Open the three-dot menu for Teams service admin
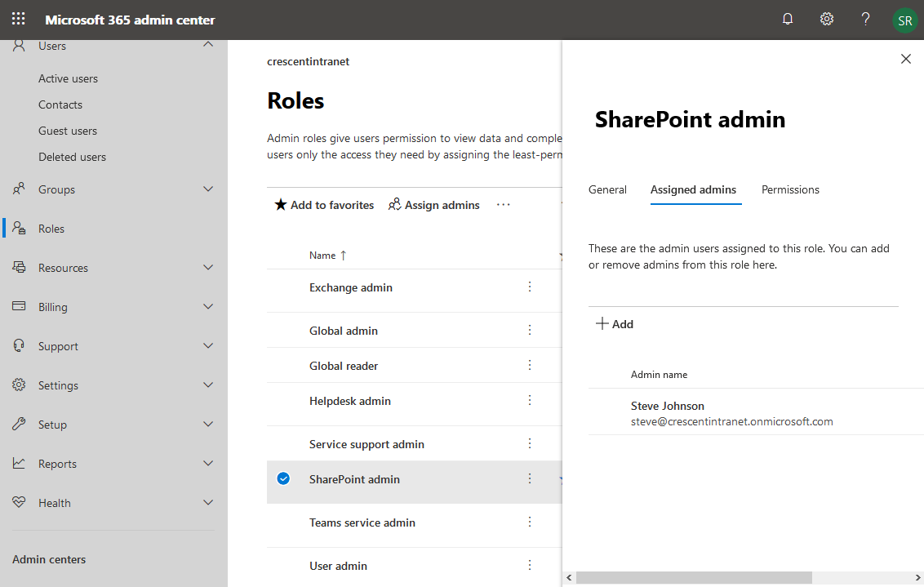The image size is (924, 587). (529, 522)
